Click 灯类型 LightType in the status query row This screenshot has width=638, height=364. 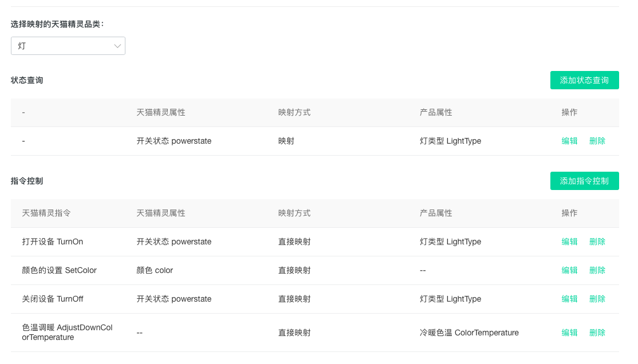click(450, 141)
